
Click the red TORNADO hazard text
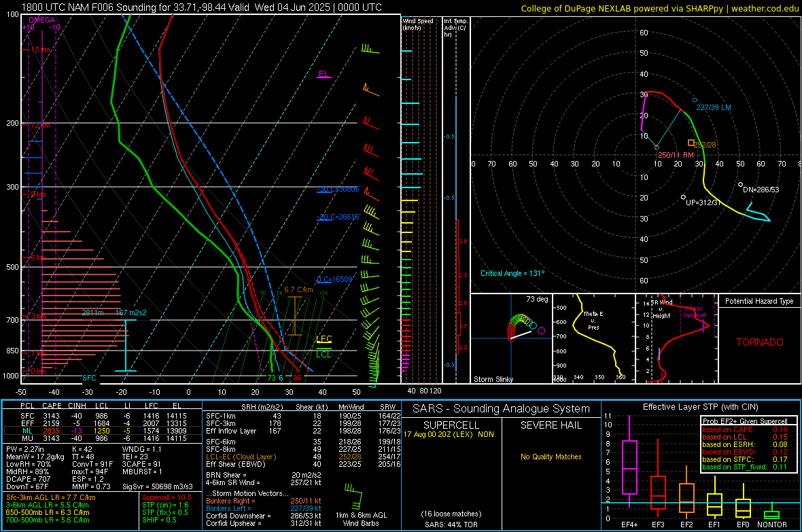760,342
